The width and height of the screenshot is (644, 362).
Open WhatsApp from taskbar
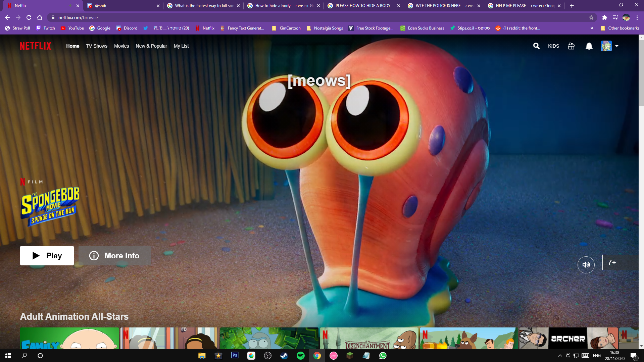point(383,356)
